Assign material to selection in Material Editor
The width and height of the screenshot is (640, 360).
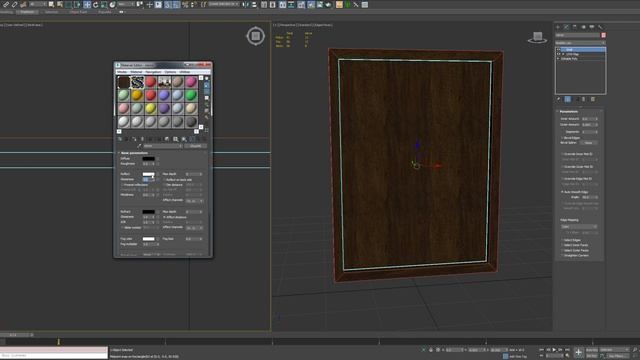tap(134, 139)
